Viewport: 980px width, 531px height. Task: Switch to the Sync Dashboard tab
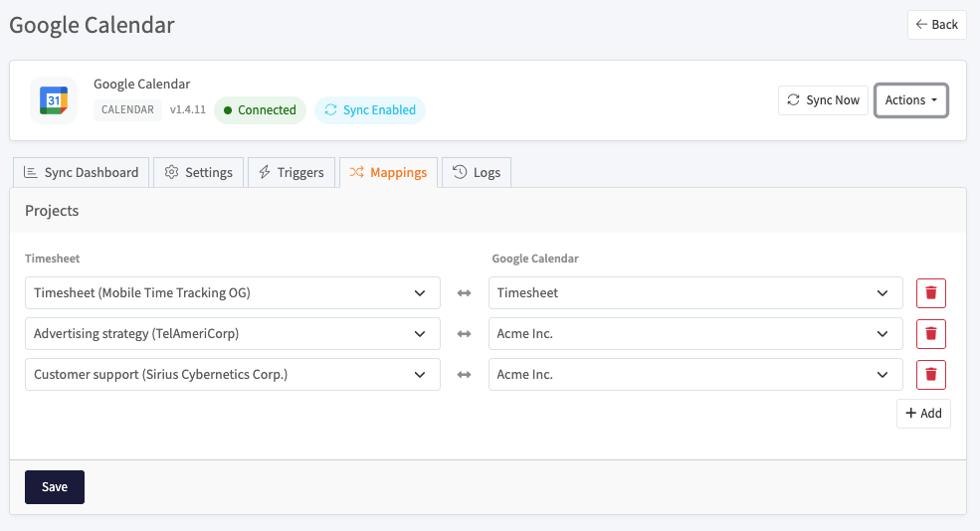pyautogui.click(x=82, y=172)
